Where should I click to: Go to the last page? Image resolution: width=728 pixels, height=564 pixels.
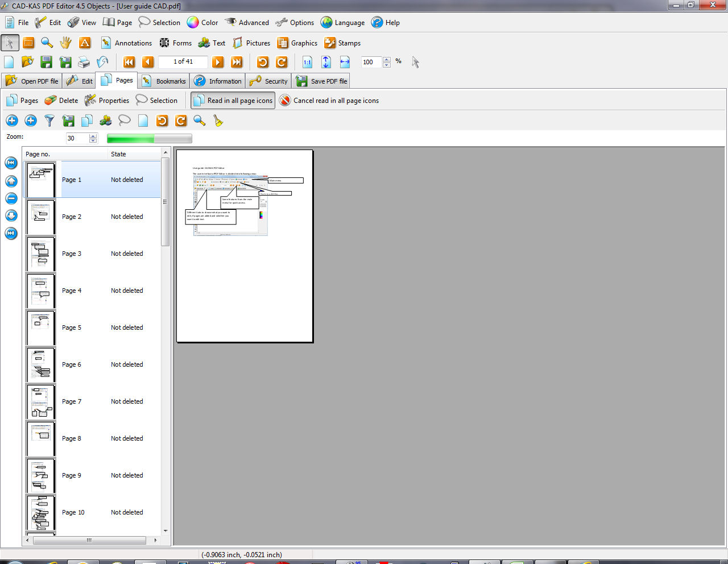(x=237, y=62)
